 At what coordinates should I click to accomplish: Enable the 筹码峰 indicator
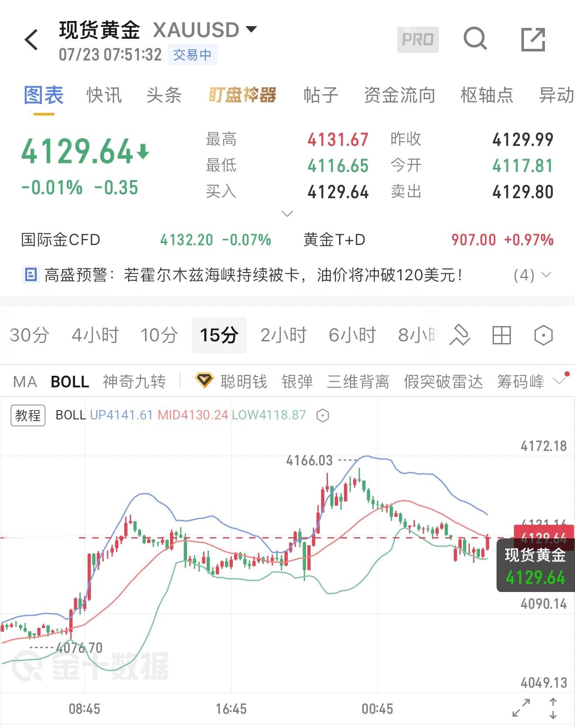(x=521, y=382)
